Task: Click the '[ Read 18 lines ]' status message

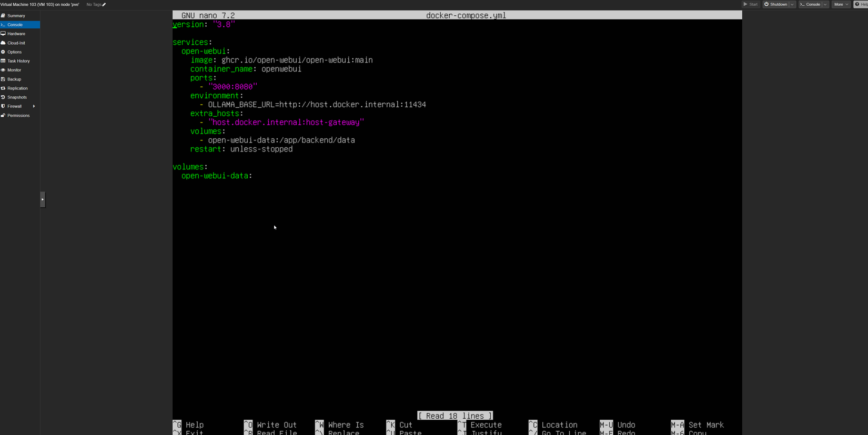Action: click(x=455, y=416)
